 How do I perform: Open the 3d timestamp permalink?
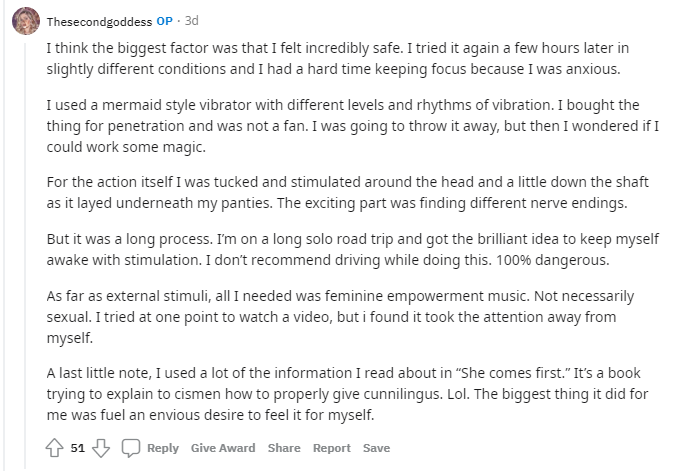(192, 20)
